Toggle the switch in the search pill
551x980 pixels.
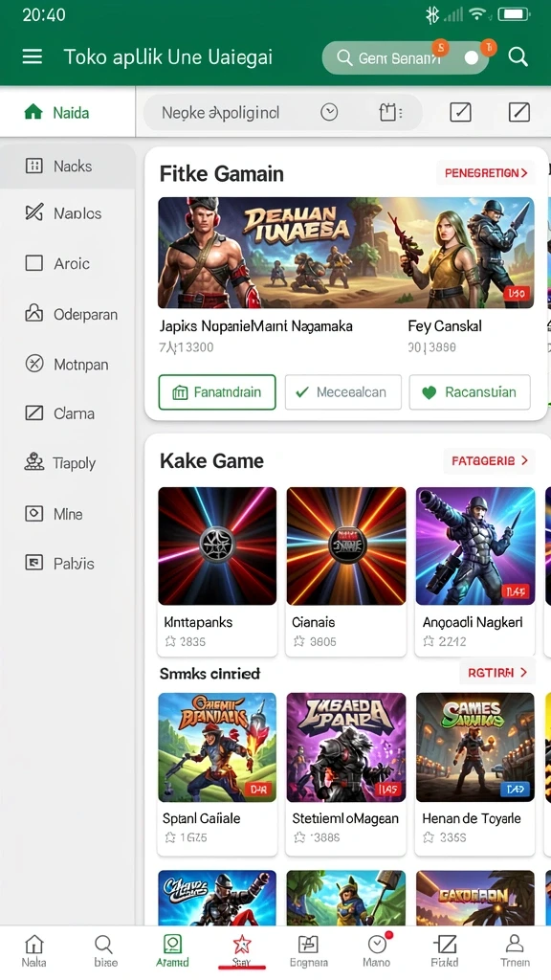point(472,58)
